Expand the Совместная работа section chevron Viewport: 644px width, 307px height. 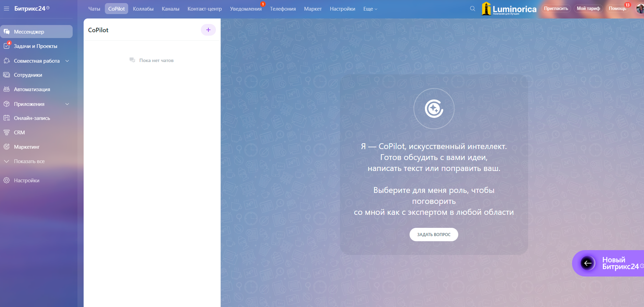[67, 61]
